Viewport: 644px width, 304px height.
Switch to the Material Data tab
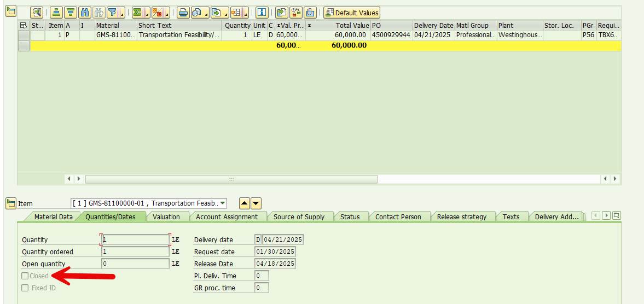(54, 217)
